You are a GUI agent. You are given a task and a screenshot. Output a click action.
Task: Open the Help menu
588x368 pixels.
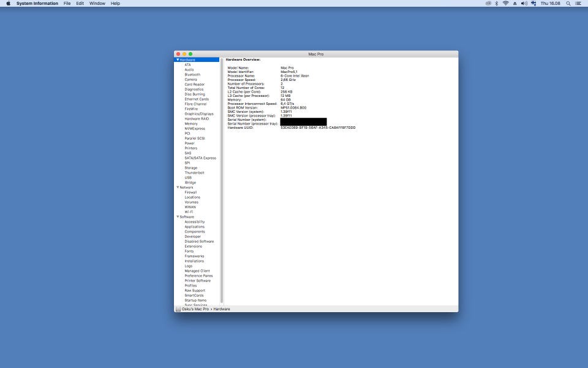(115, 4)
